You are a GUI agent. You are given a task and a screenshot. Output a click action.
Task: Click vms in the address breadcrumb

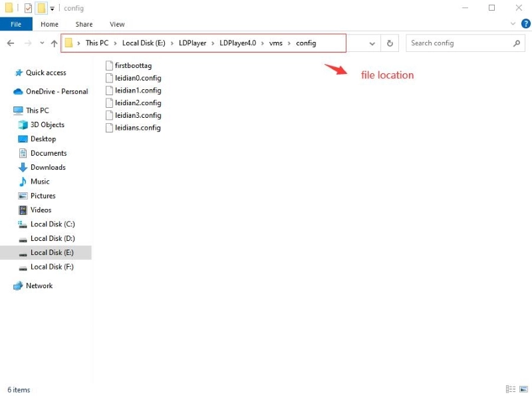click(275, 43)
